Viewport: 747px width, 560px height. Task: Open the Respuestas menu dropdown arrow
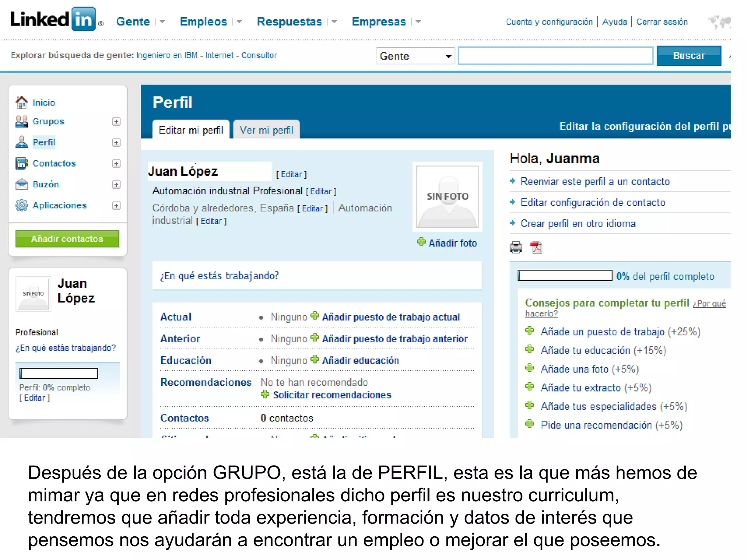[334, 22]
